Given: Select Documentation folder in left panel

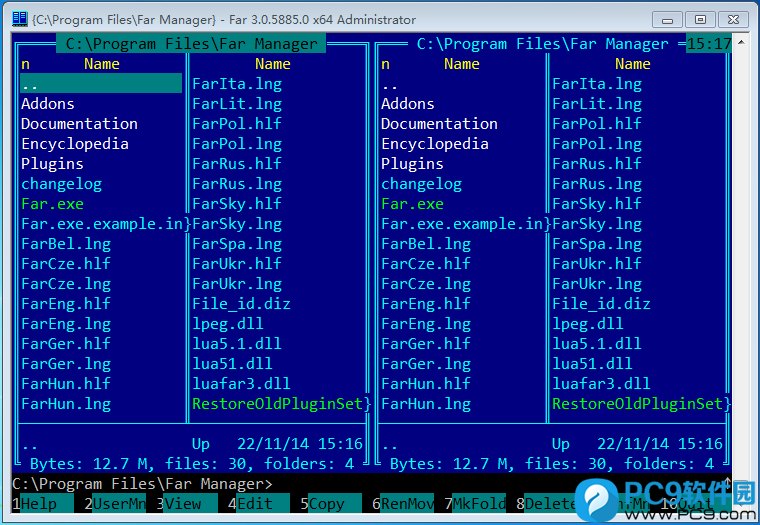Looking at the screenshot, I should 79,124.
